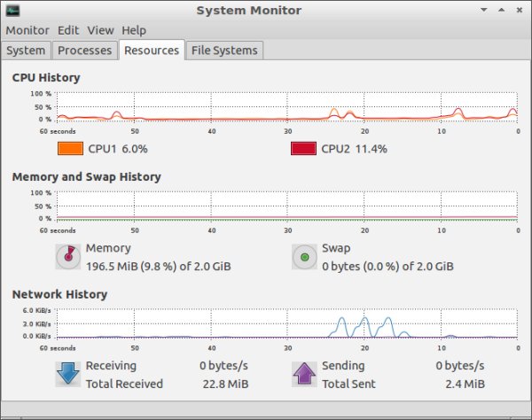Click the System Monitor app icon in title bar

(x=13, y=11)
